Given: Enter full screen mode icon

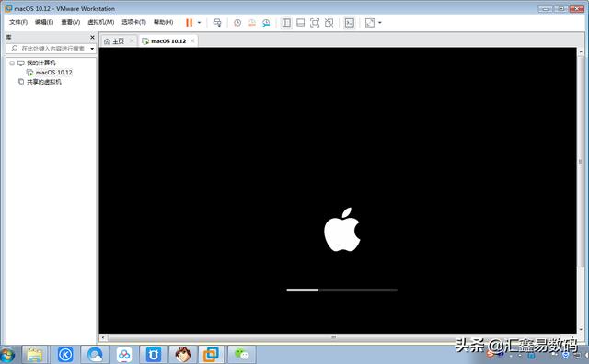Looking at the screenshot, I should [315, 23].
